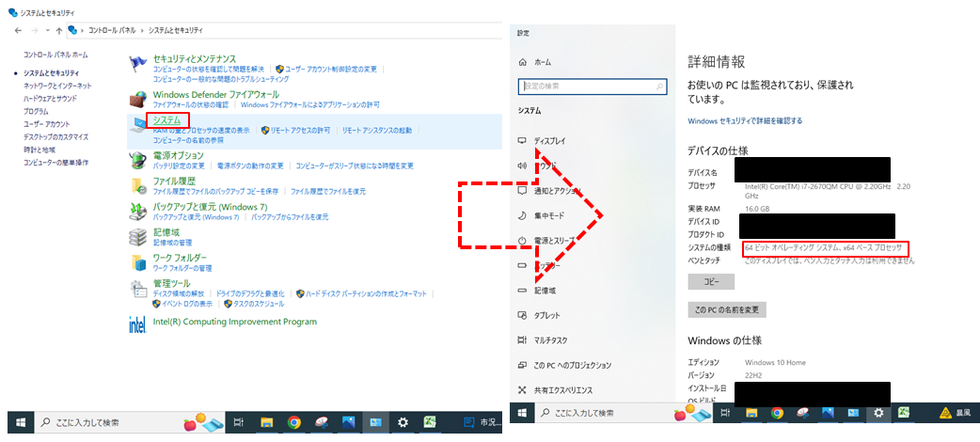This screenshot has width=980, height=442.
Task: Click Task View icon on left taskbar
Action: (239, 423)
